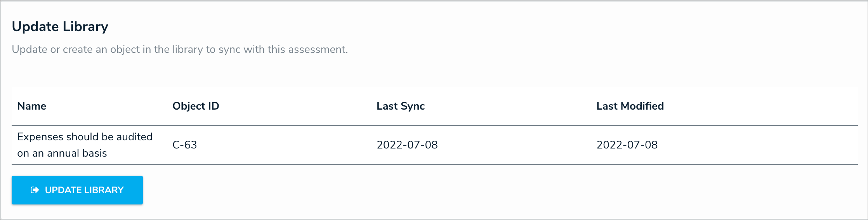Click the word 'Modified' in the header row
Screen dimensions: 868x220
pyautogui.click(x=642, y=106)
